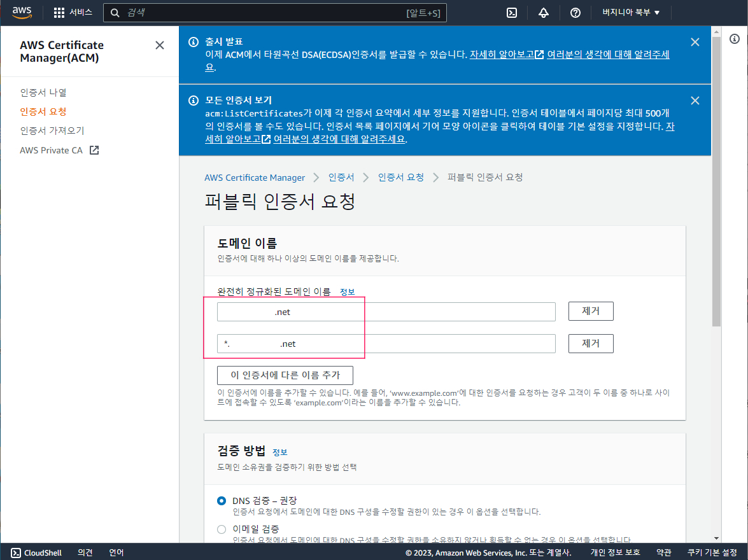
Task: Open 인증서 요청 in sidebar
Action: click(43, 111)
